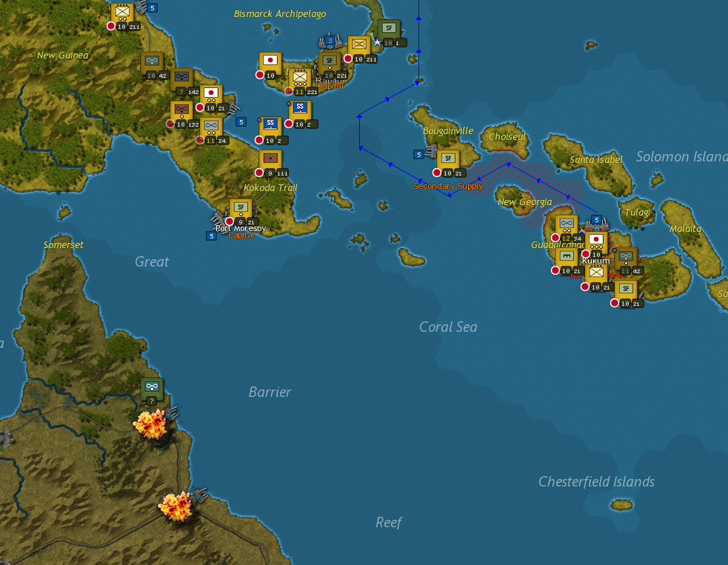Click the Chesterfield Islands label
The width and height of the screenshot is (728, 565).
click(x=597, y=482)
